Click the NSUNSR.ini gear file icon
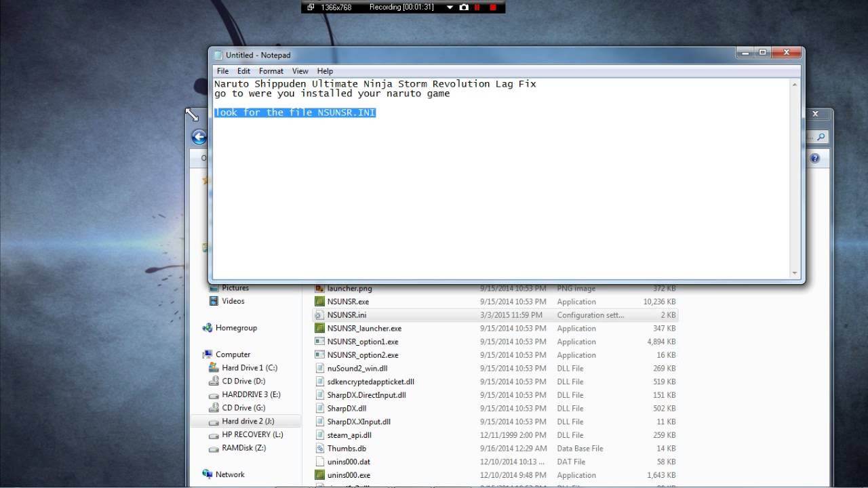 coord(320,315)
